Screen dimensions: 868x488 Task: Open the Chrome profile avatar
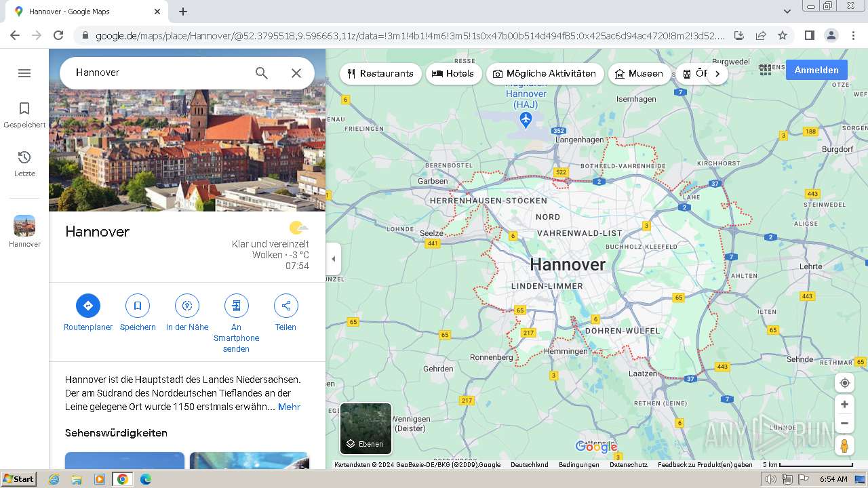[831, 36]
